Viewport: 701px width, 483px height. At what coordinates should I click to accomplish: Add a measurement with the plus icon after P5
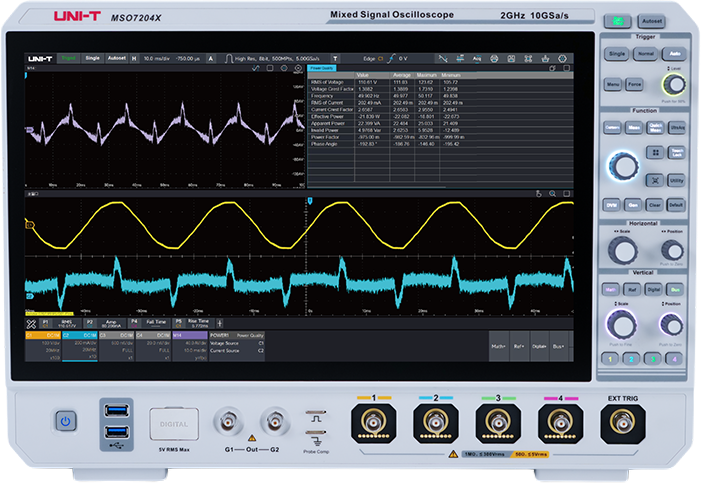point(220,323)
